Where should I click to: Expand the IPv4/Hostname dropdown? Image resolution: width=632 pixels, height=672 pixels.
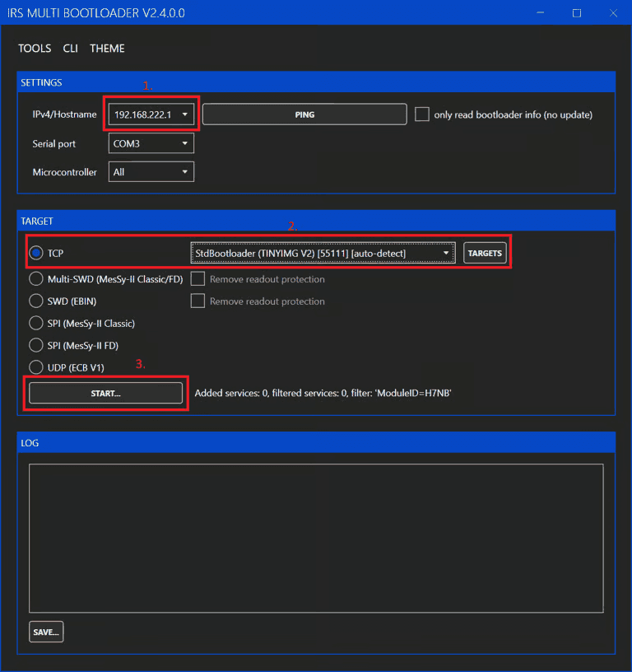(151, 114)
